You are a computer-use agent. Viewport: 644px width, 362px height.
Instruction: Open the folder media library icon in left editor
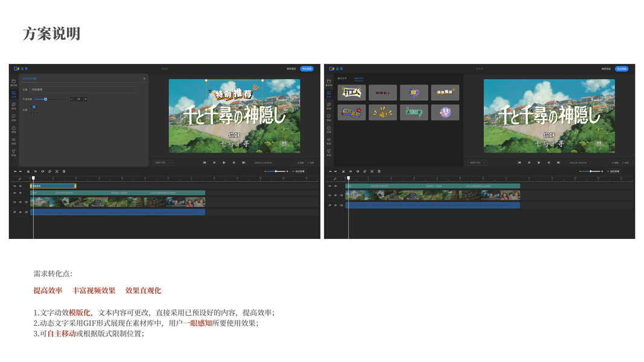pos(13,81)
